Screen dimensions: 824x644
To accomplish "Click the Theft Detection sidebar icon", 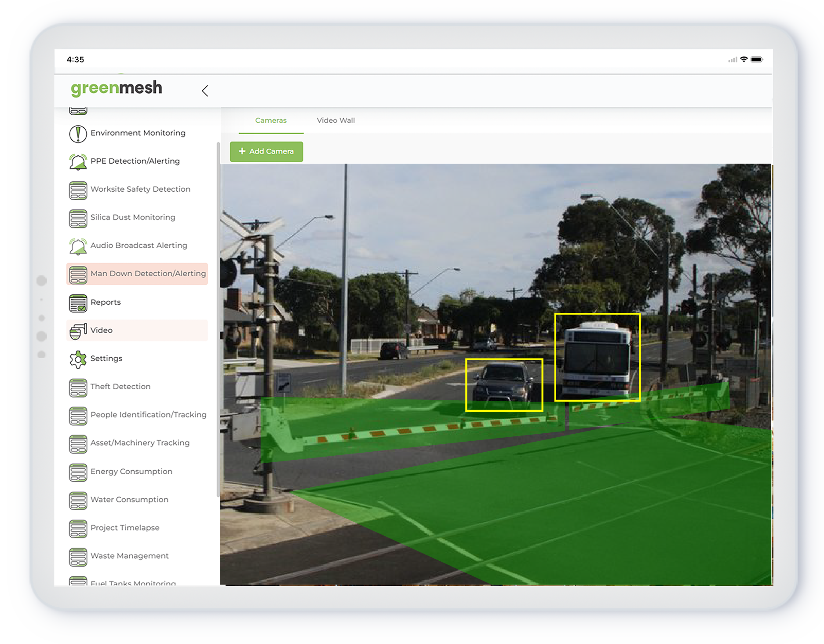I will [x=78, y=387].
